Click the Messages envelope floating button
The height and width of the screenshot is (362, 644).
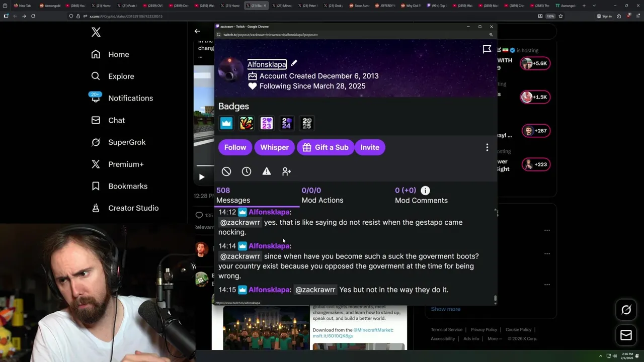tap(626, 335)
